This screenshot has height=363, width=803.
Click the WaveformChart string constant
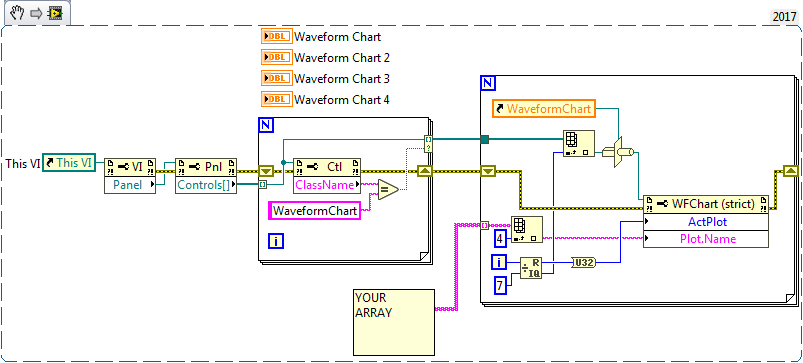315,210
